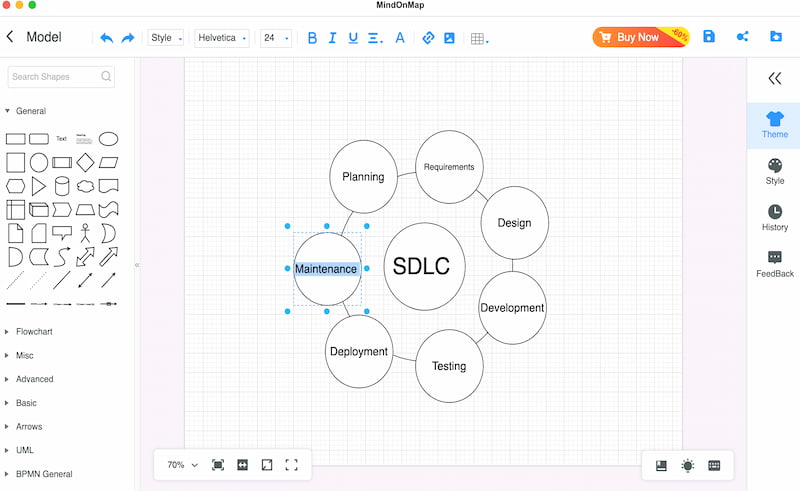Select the hexagon shape
The height and width of the screenshot is (491, 800).
15,186
